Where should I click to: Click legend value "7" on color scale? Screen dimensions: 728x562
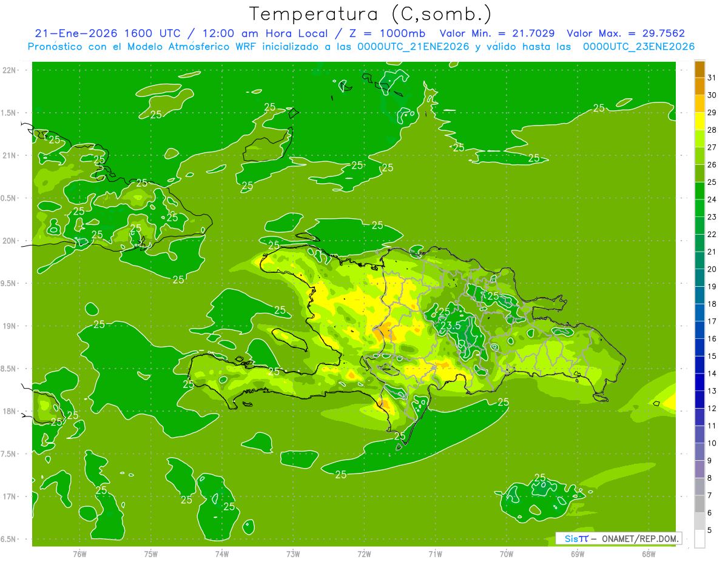click(x=710, y=495)
